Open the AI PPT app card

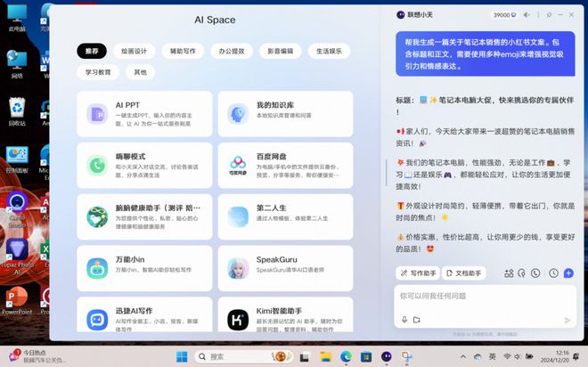[144, 114]
